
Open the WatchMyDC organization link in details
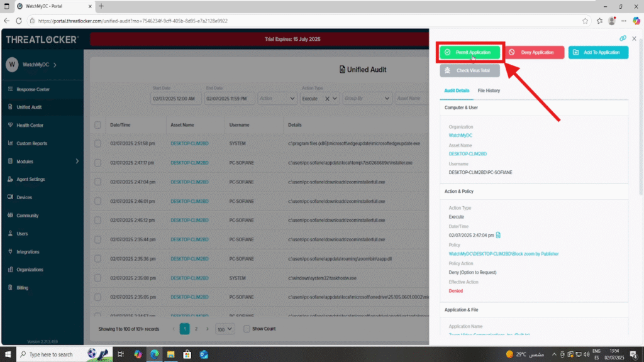tap(460, 136)
